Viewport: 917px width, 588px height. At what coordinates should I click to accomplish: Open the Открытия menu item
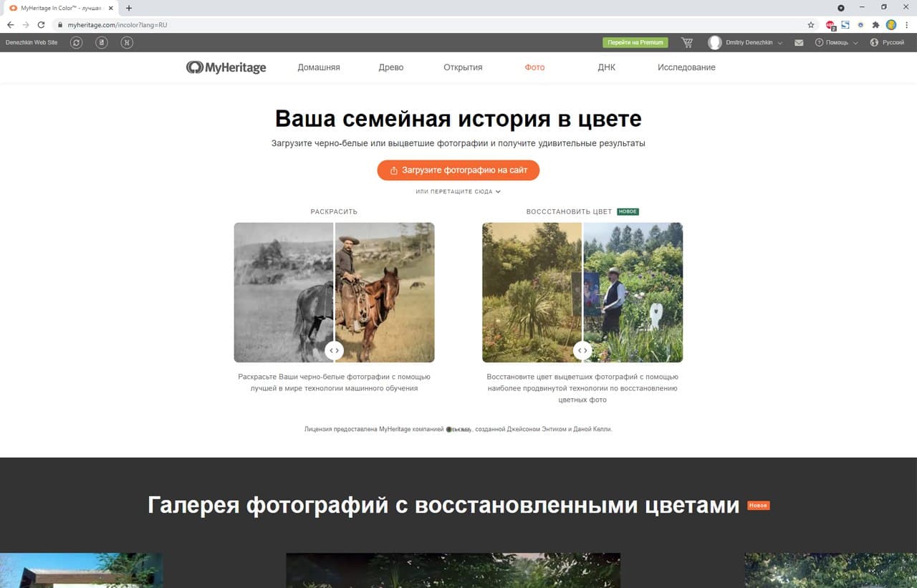coord(463,67)
